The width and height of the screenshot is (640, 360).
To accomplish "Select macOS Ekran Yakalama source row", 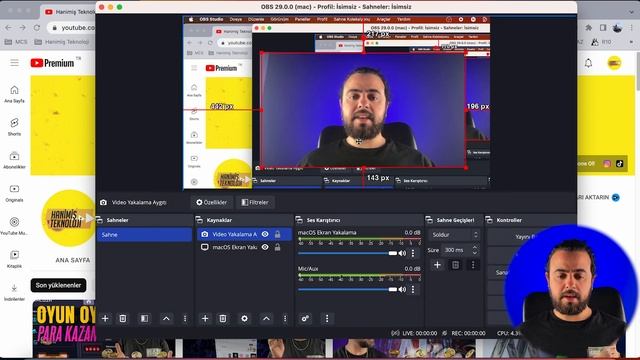I will (x=244, y=247).
